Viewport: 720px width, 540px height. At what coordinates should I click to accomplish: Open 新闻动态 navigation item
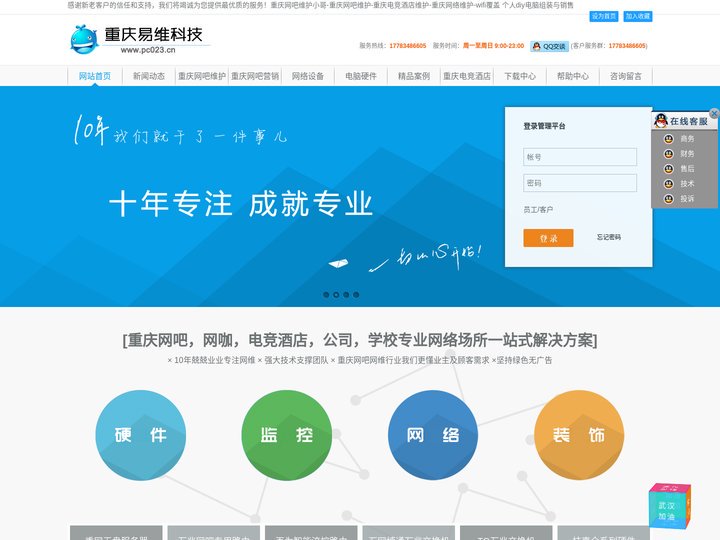149,76
